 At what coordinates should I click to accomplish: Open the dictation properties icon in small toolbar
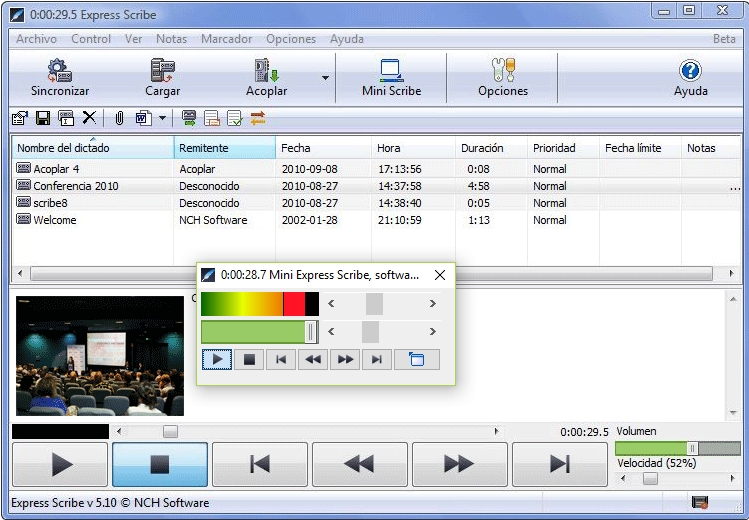tap(20, 117)
